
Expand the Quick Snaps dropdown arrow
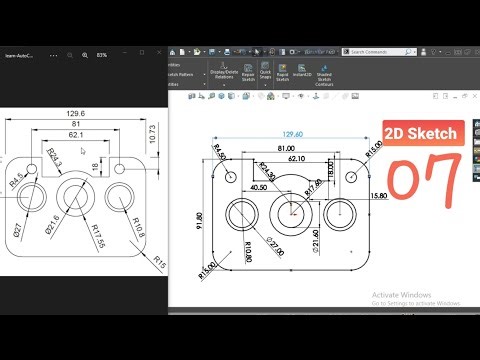(265, 85)
